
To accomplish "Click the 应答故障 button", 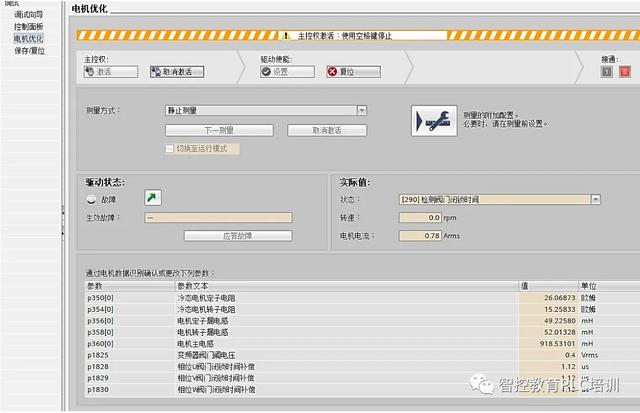I will 238,236.
